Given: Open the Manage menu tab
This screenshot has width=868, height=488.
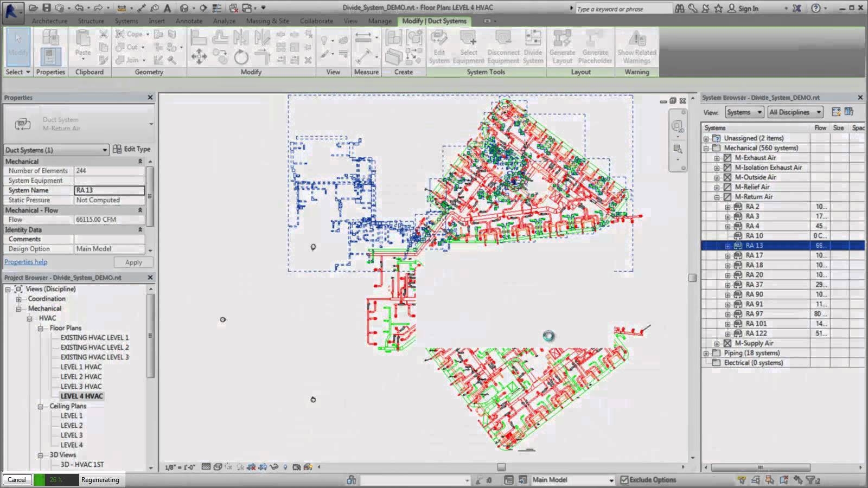Looking at the screenshot, I should point(379,21).
